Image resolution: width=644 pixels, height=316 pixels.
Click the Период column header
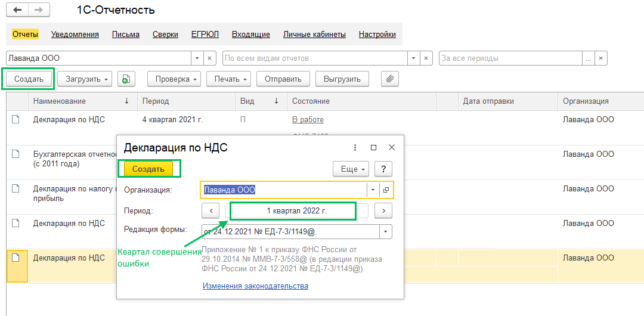[x=187, y=101]
